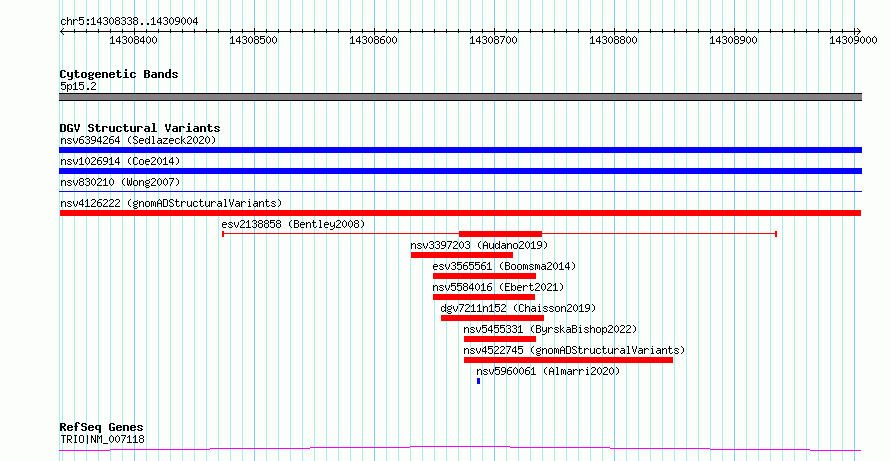890x461 pixels.
Task: Open variant esv2138858 (Bentley2008) label
Action: [293, 224]
